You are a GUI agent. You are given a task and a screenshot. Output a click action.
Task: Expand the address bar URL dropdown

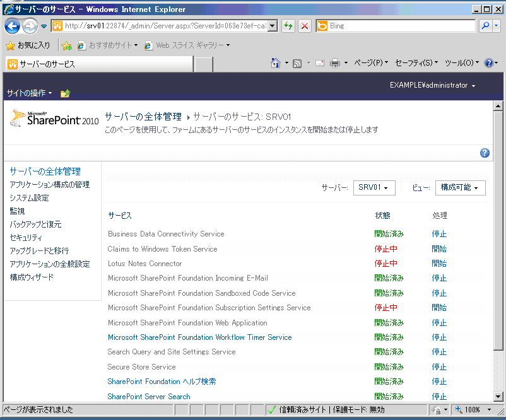(x=273, y=26)
